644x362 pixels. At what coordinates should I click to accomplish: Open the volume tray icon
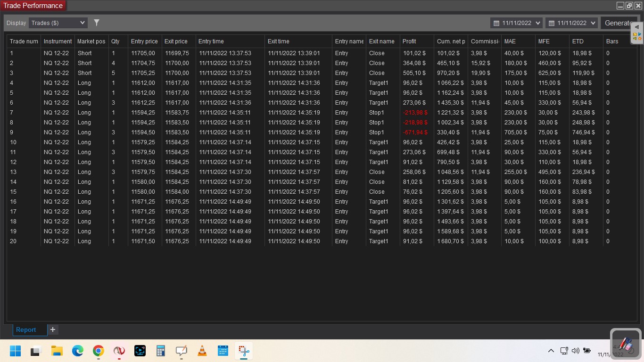click(575, 351)
